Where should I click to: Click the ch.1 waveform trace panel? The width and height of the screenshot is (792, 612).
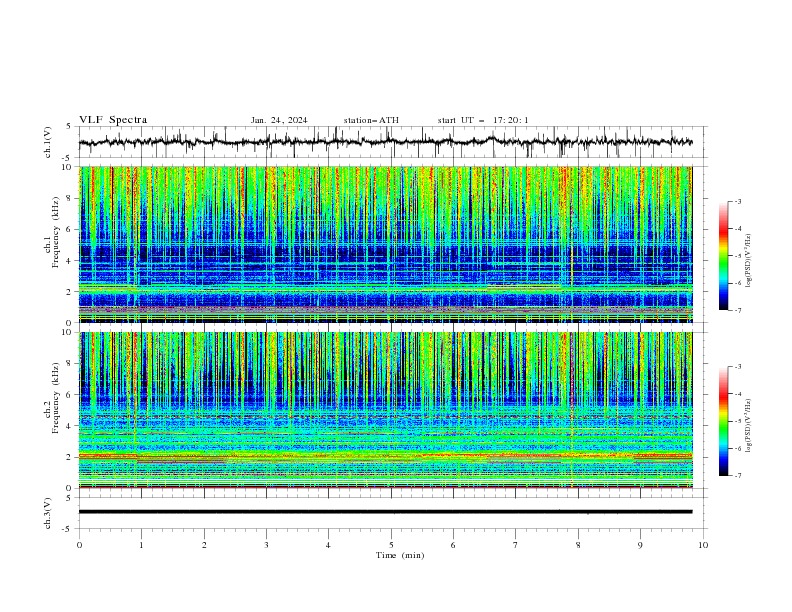393,142
